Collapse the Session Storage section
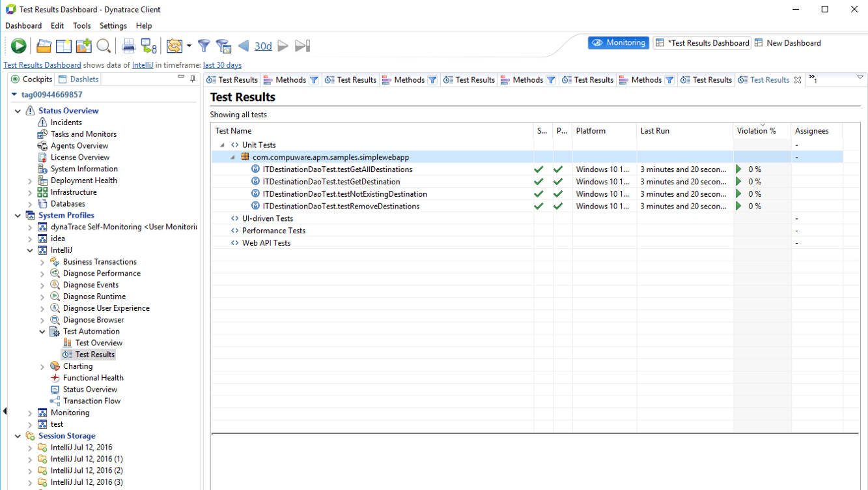This screenshot has height=490, width=868. (18, 436)
